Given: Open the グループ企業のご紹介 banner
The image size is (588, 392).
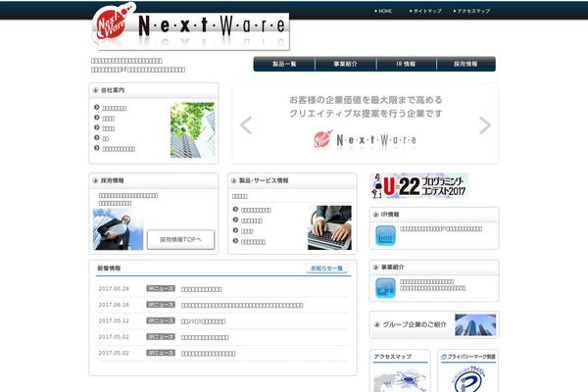Looking at the screenshot, I should coord(434,324).
